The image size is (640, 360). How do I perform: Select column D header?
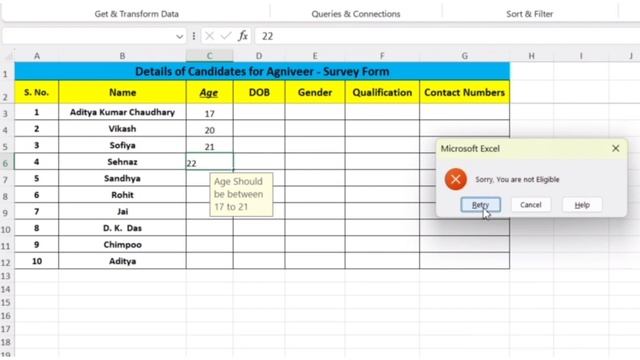(x=259, y=56)
